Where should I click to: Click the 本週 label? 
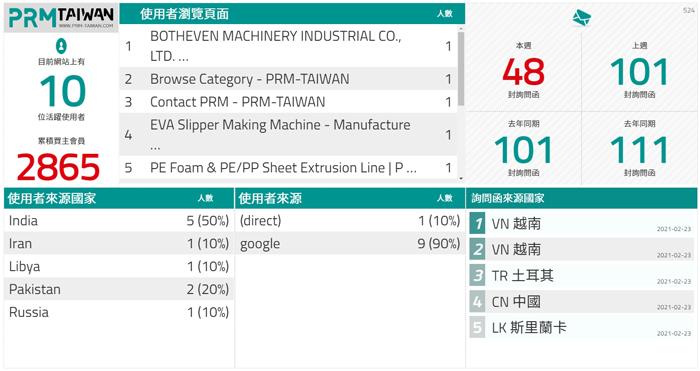pos(523,46)
